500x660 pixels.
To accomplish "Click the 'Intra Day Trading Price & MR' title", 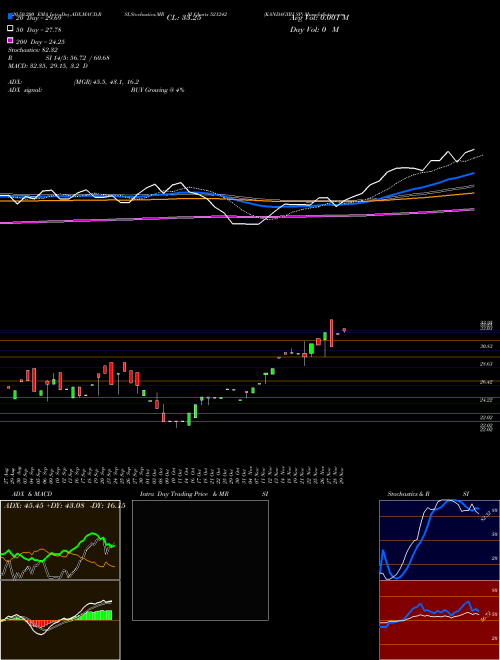I will (x=184, y=494).
